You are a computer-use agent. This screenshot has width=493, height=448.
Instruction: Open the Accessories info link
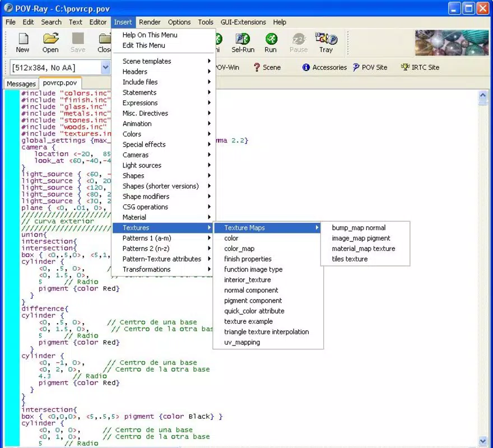coord(324,67)
